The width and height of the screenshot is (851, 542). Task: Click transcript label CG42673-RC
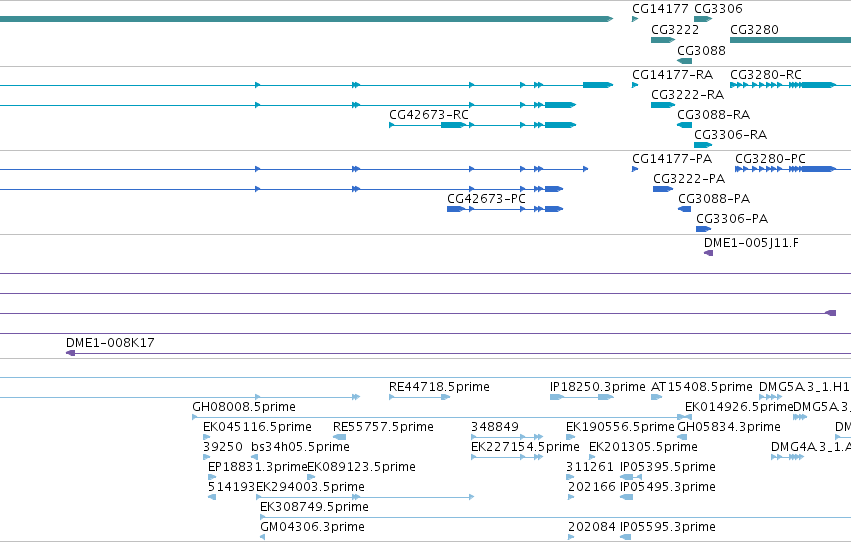tap(429, 115)
